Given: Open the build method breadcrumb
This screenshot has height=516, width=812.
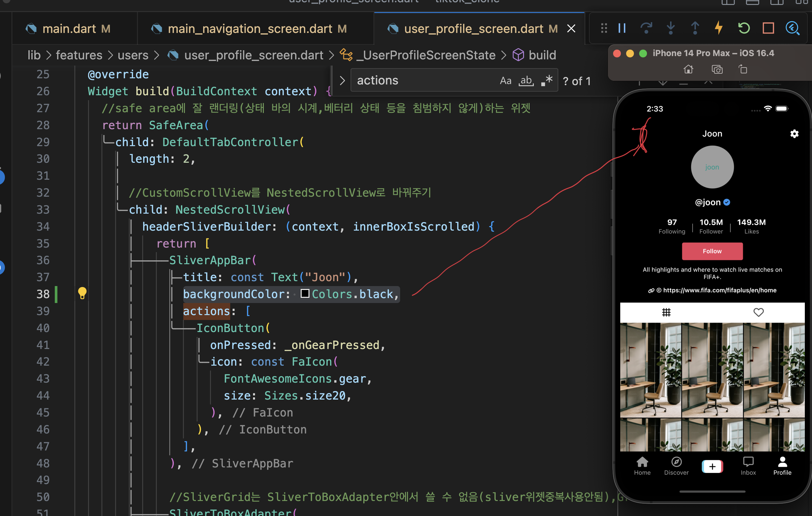Looking at the screenshot, I should tap(542, 55).
